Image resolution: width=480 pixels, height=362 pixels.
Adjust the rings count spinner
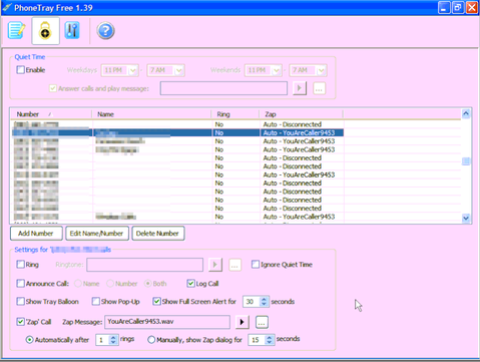point(113,340)
